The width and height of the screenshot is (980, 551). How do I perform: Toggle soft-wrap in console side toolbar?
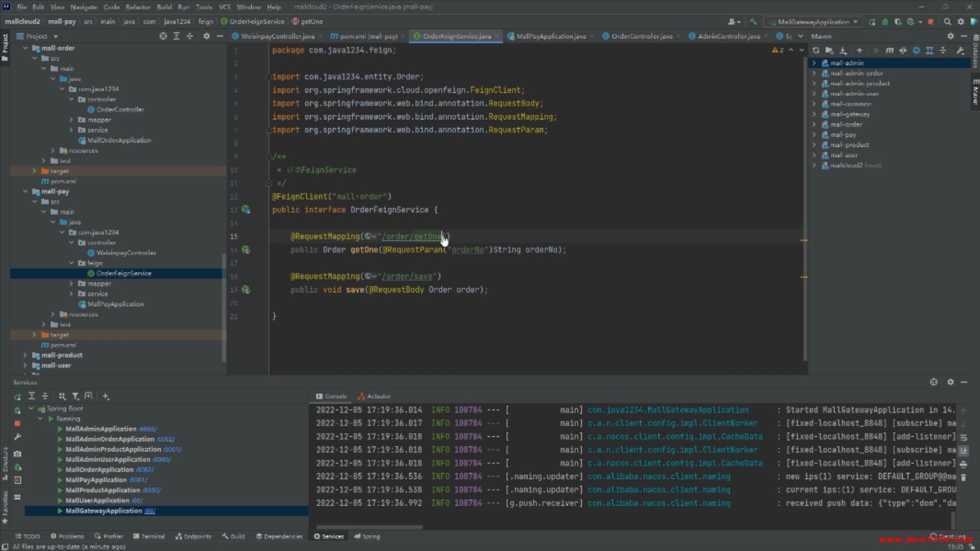tap(963, 438)
